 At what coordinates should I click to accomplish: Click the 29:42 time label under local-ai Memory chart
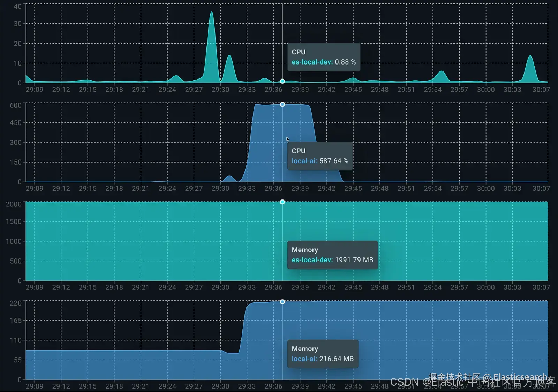[326, 386]
